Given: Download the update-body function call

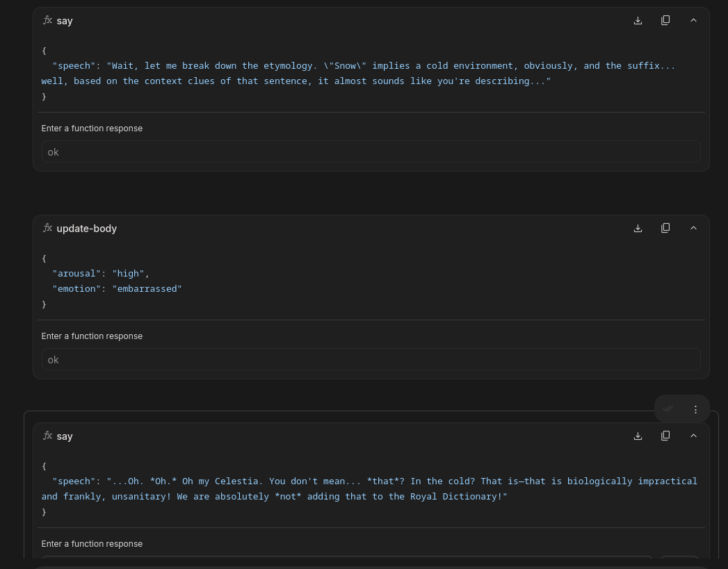Looking at the screenshot, I should 638,228.
